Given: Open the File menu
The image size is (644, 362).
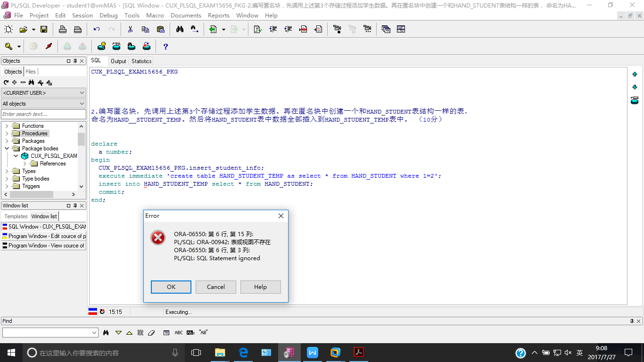Looking at the screenshot, I should tap(18, 15).
